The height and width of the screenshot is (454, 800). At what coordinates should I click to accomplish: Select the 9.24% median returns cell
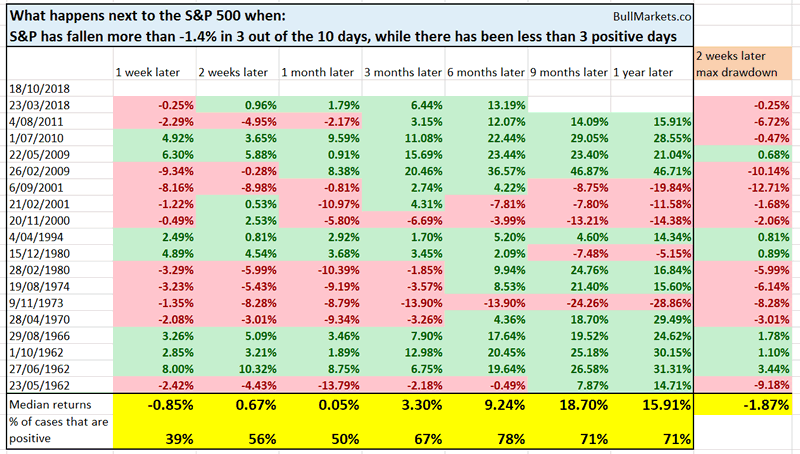point(500,408)
